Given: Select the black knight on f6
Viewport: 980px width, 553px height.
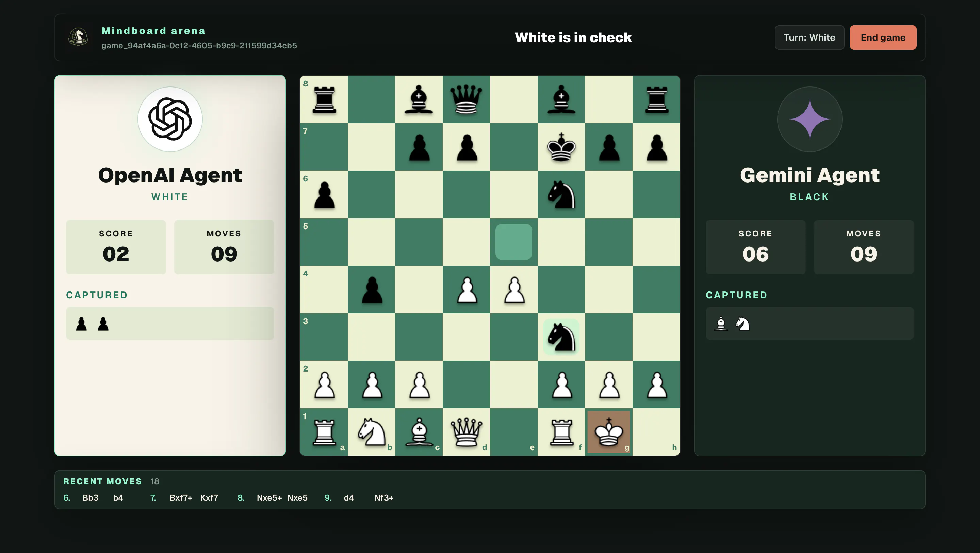Looking at the screenshot, I should click(x=561, y=194).
